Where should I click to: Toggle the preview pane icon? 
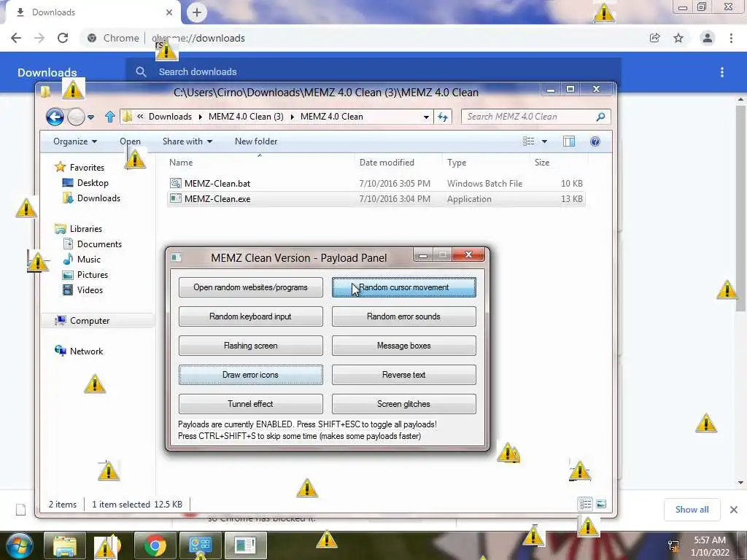tap(569, 141)
